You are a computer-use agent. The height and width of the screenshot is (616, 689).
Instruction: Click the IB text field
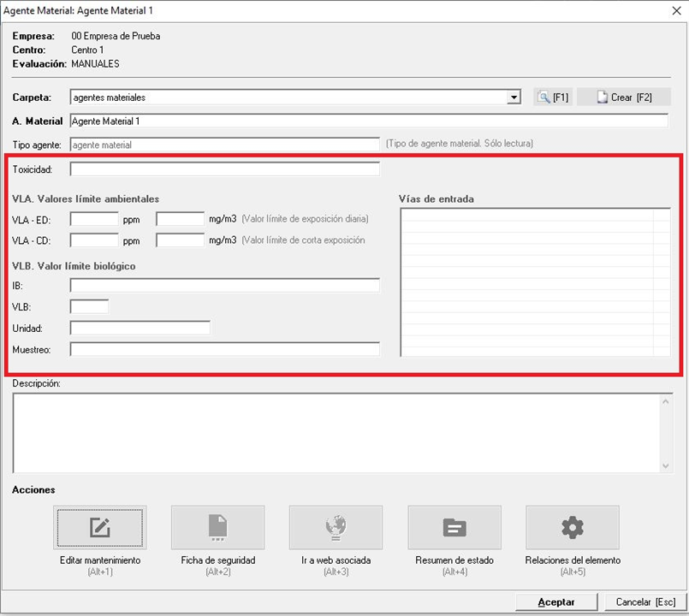tap(224, 286)
